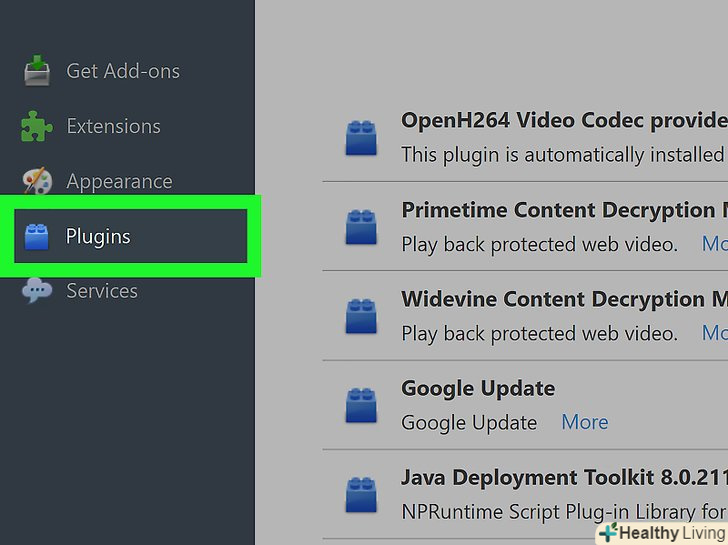
Task: Select the Plugins section label
Action: (98, 237)
